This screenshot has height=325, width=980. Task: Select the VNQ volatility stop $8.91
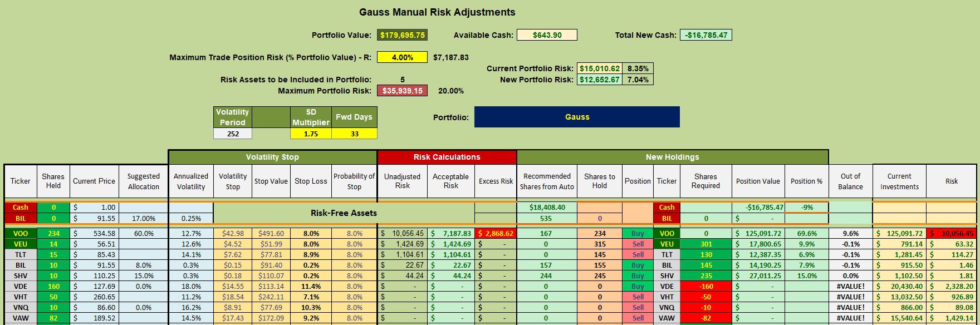233,307
